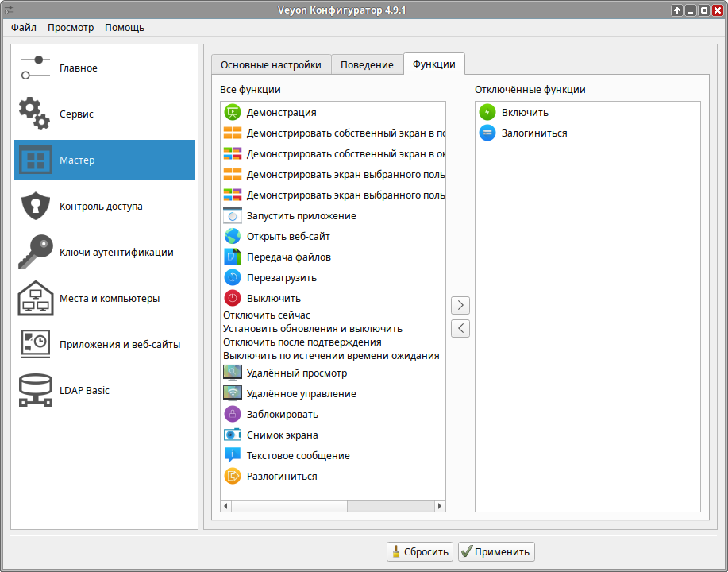Select the green Включить icon in disabled list

point(487,113)
